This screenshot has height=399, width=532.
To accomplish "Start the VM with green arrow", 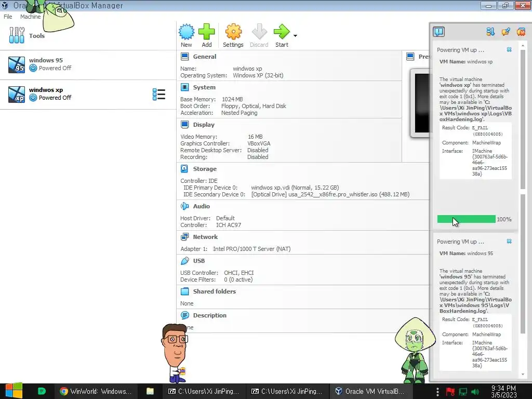I will (282, 32).
